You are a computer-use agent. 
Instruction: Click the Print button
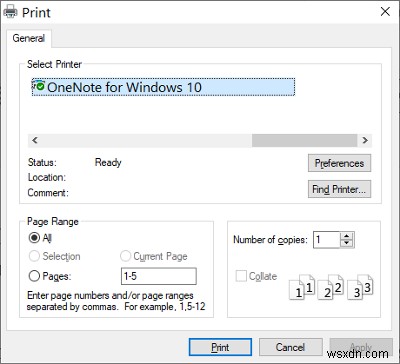point(220,347)
